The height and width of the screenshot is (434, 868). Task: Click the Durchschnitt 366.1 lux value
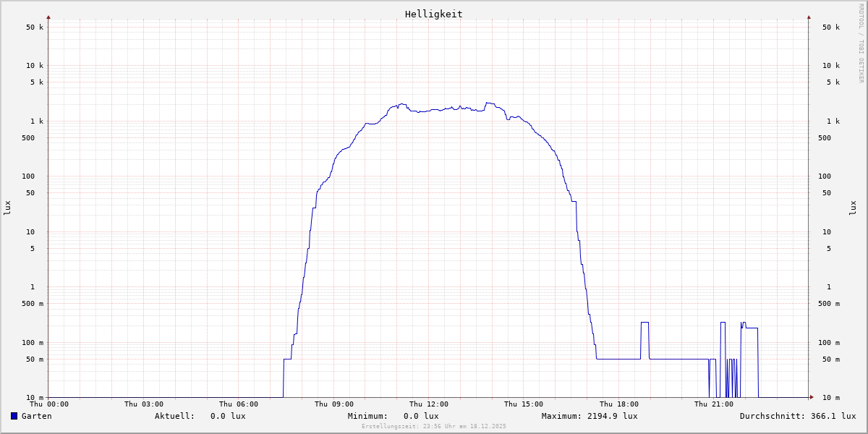[x=830, y=416]
